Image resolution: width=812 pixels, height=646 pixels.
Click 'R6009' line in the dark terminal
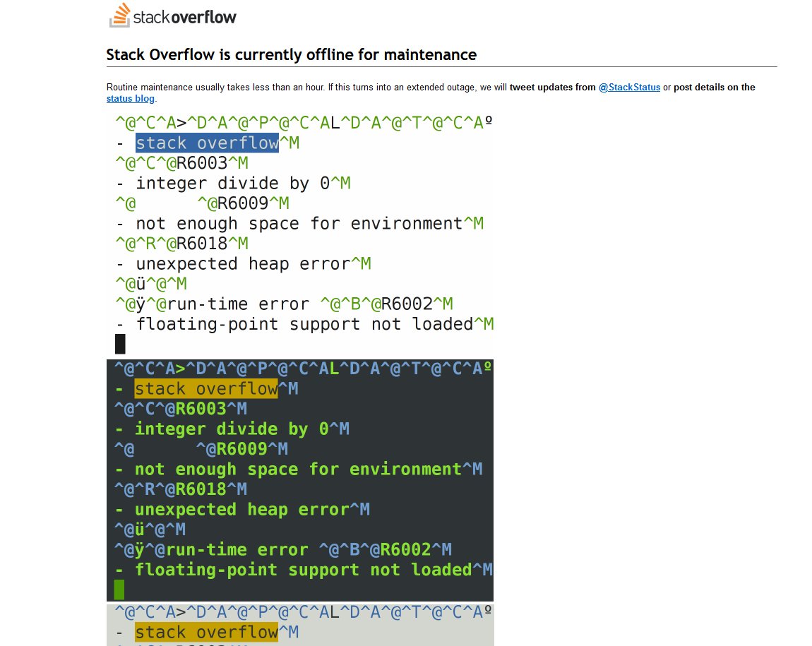coord(201,449)
